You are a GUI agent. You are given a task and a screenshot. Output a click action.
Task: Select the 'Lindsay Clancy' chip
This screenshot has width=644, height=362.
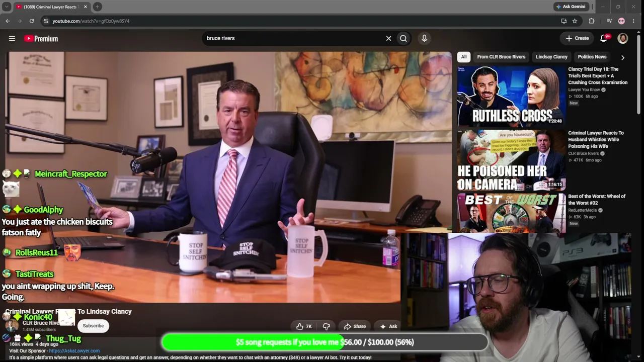[x=551, y=57]
